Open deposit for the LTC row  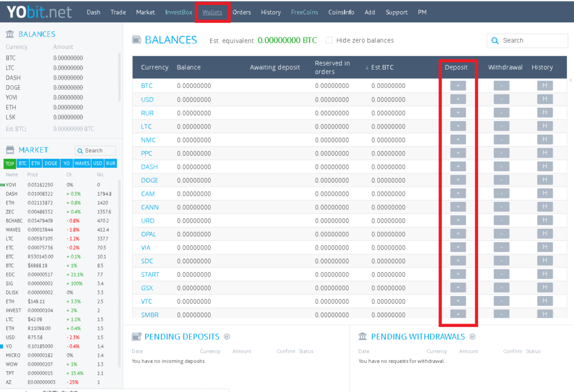(x=458, y=126)
